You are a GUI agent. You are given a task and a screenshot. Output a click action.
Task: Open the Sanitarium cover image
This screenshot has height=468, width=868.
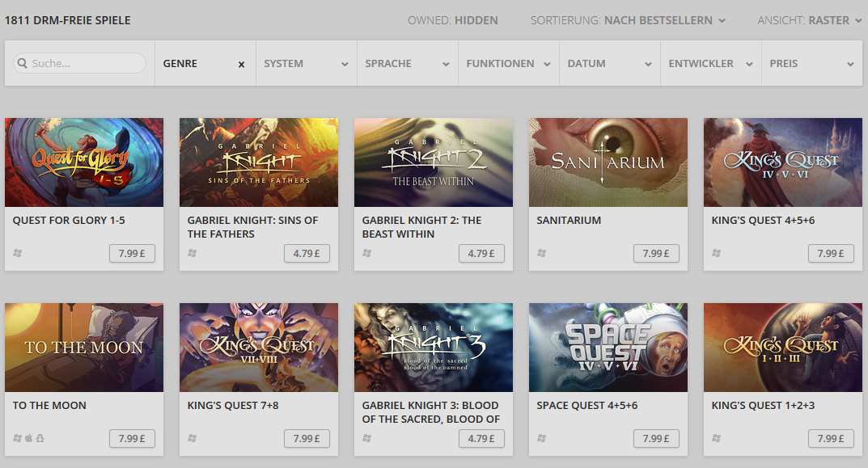point(608,162)
